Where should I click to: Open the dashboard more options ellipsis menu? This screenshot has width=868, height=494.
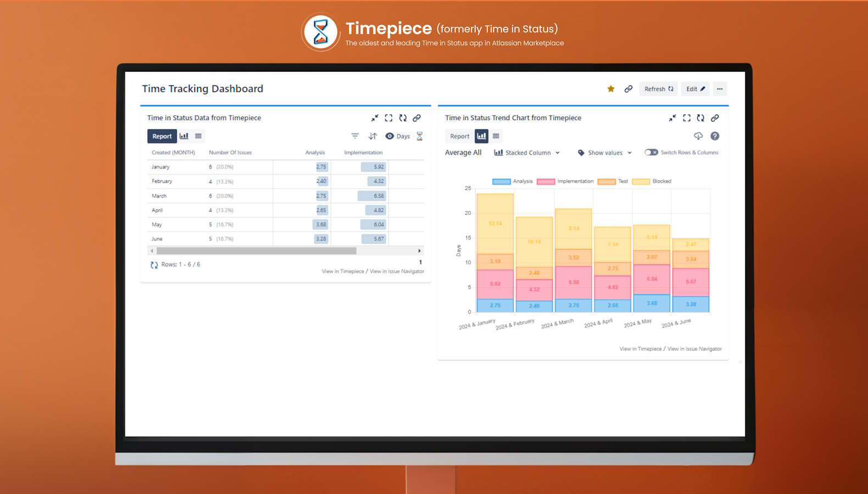tap(720, 89)
